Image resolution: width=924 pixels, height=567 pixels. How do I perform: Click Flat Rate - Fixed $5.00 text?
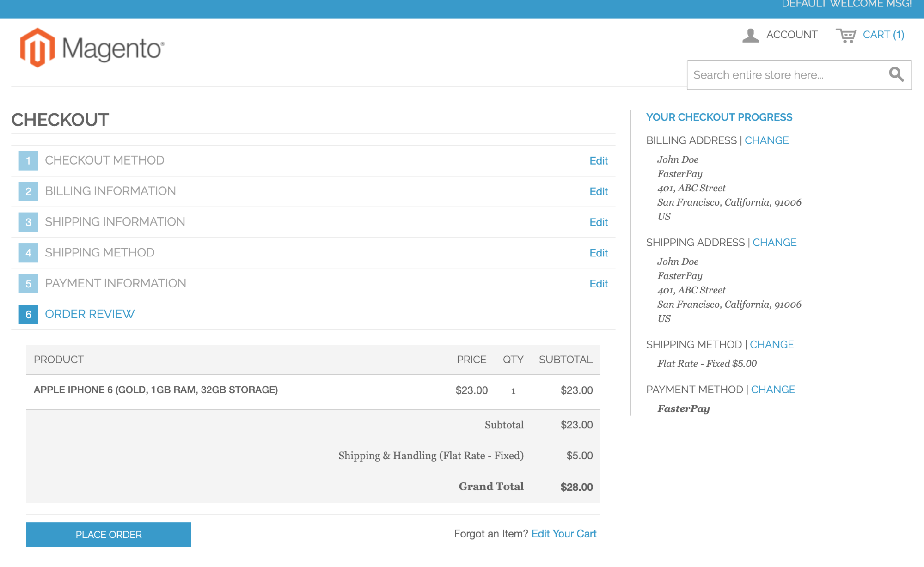pyautogui.click(x=707, y=364)
